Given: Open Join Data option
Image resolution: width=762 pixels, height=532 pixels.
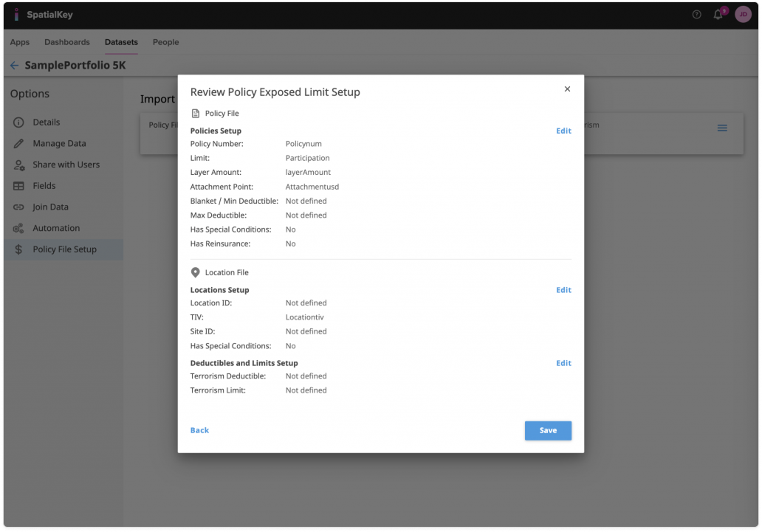Looking at the screenshot, I should click(50, 207).
